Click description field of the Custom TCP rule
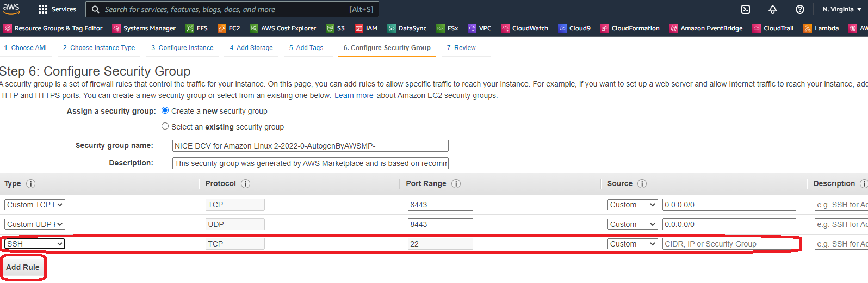The height and width of the screenshot is (283, 868). click(x=841, y=205)
